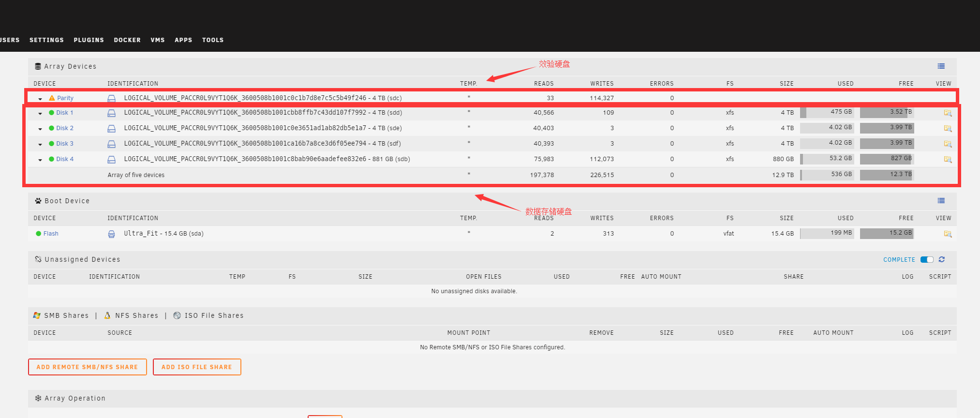Click the Flash device drive icon
Image resolution: width=980 pixels, height=418 pixels.
[x=111, y=234]
